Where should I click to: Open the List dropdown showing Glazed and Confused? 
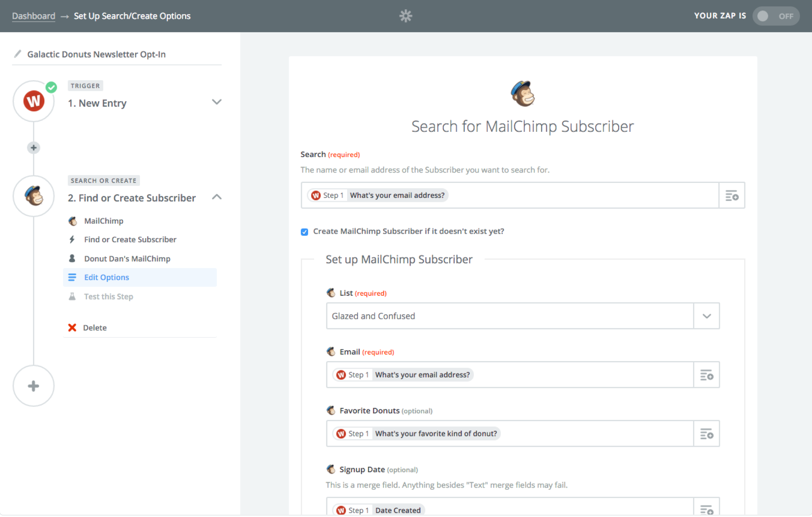click(706, 316)
